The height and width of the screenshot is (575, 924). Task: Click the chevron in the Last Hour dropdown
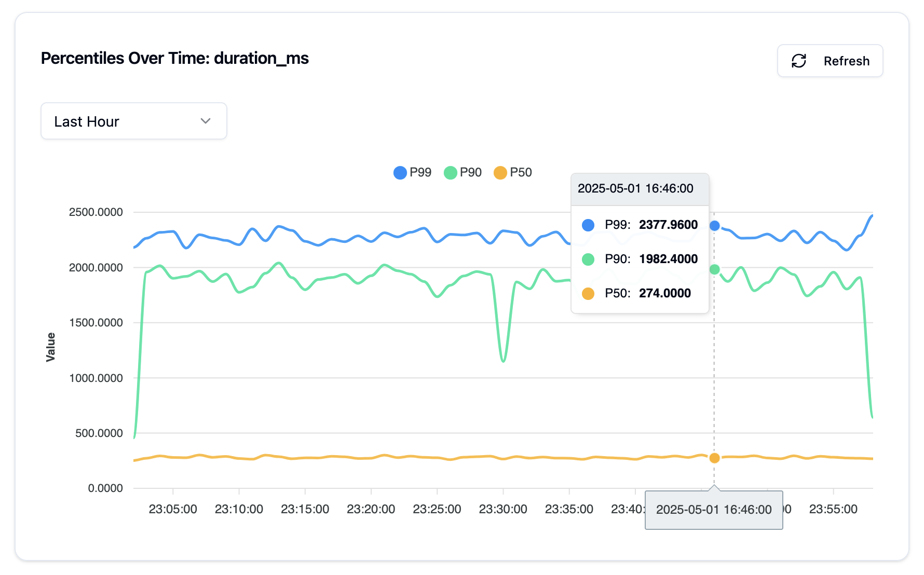(x=206, y=121)
